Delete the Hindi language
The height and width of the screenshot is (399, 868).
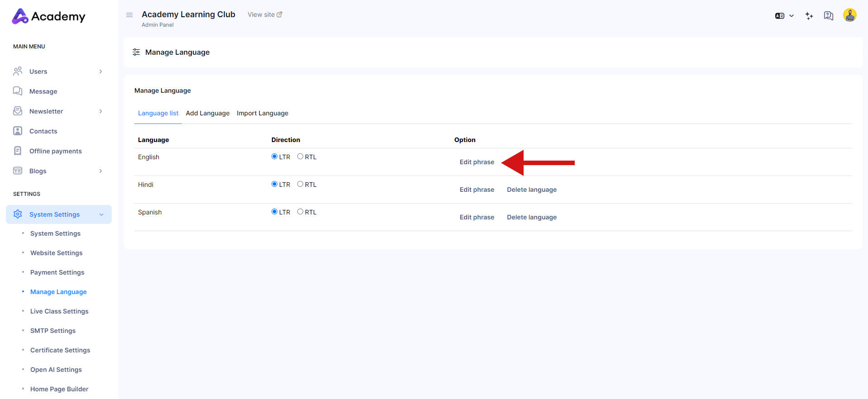(x=531, y=190)
